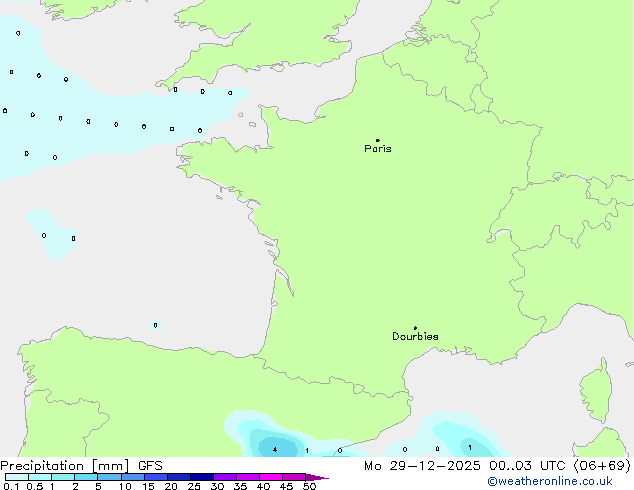Click the Dourbies city label
The image size is (634, 490).
415,336
